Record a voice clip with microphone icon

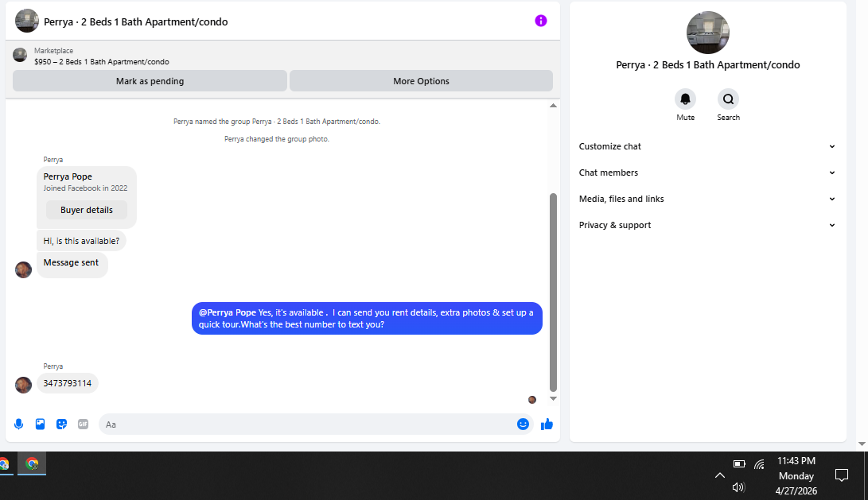tap(19, 424)
